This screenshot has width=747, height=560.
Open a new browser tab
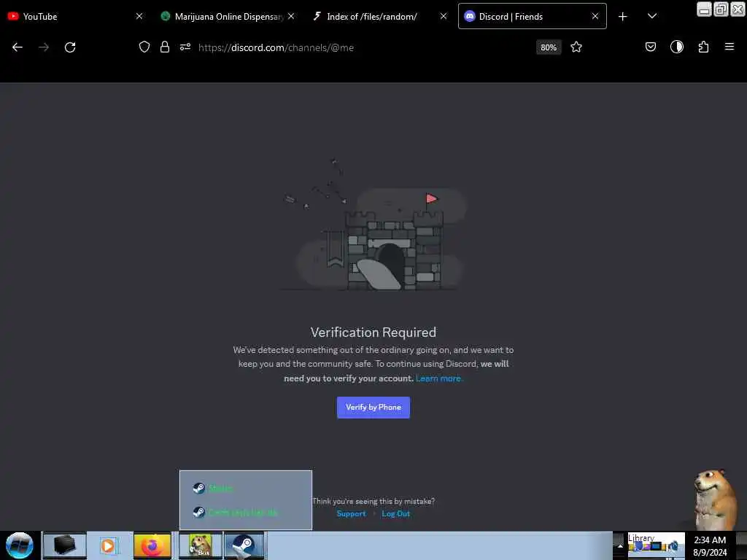[622, 17]
